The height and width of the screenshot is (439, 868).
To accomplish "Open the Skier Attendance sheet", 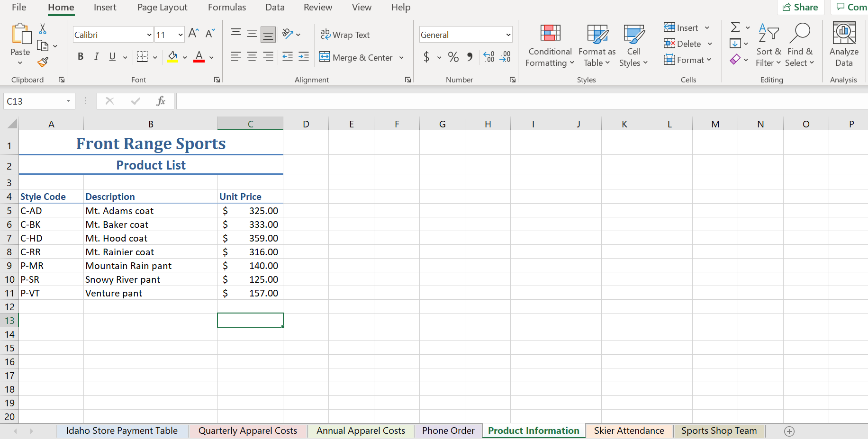I will coord(629,430).
